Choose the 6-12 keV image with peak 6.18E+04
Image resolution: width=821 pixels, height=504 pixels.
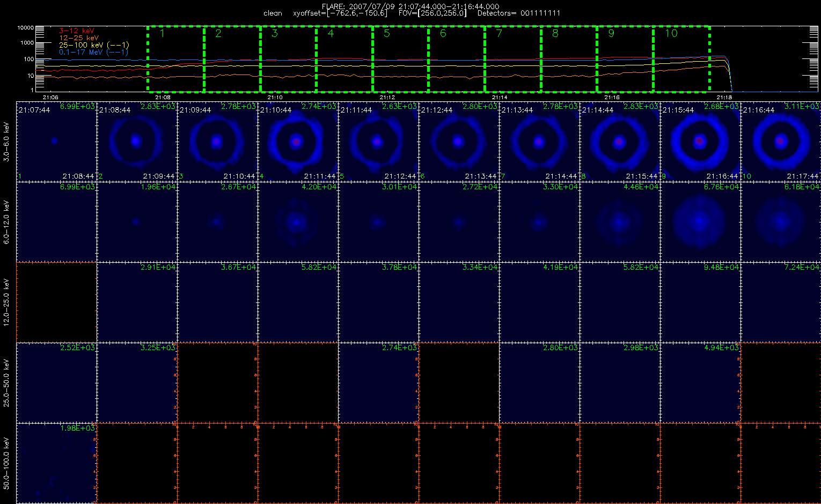point(781,222)
